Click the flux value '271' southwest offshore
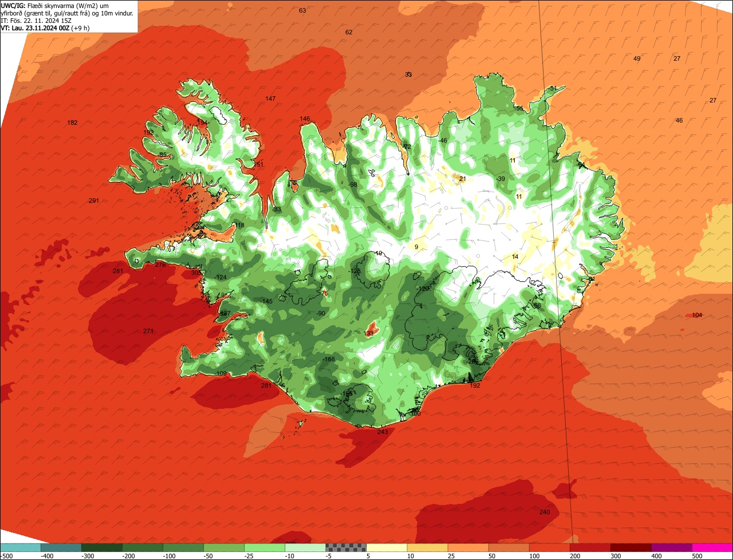733x560 pixels. pyautogui.click(x=148, y=331)
